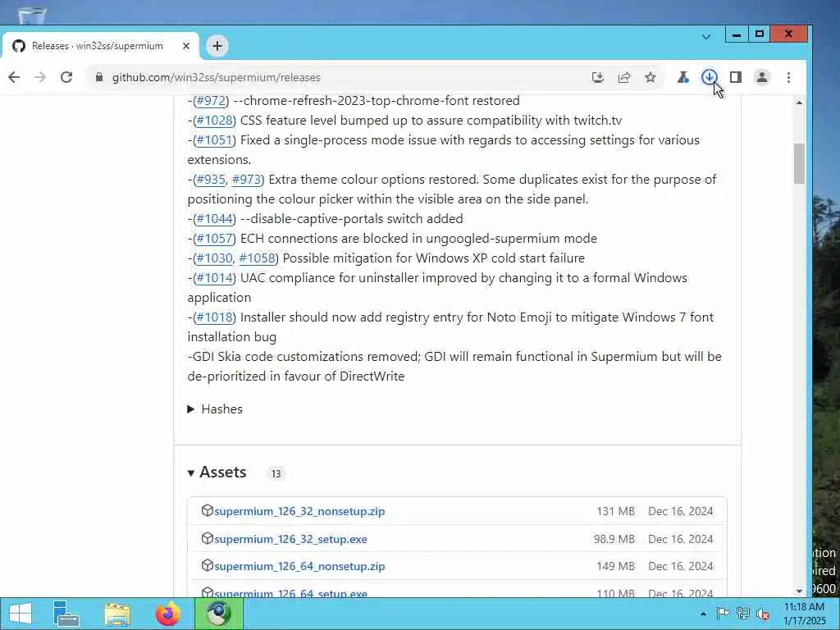
Task: Click the browser forward arrow
Action: click(40, 77)
